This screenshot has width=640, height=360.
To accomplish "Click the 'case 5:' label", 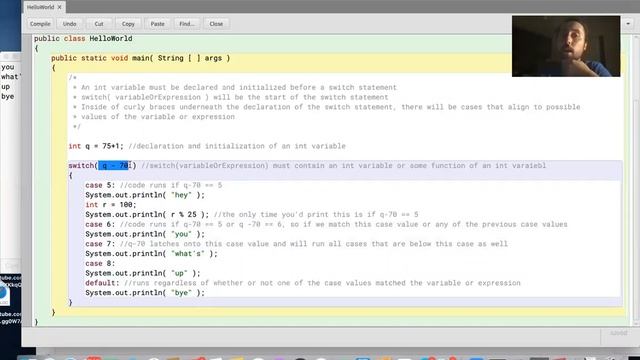I will tap(100, 185).
